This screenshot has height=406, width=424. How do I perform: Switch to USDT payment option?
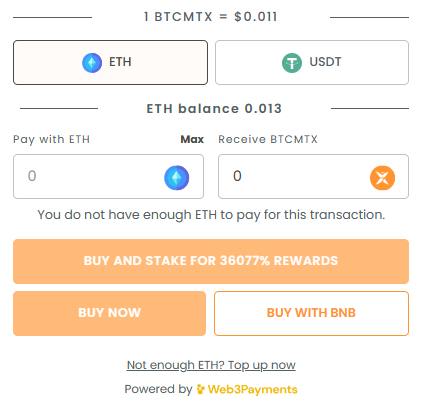312,62
